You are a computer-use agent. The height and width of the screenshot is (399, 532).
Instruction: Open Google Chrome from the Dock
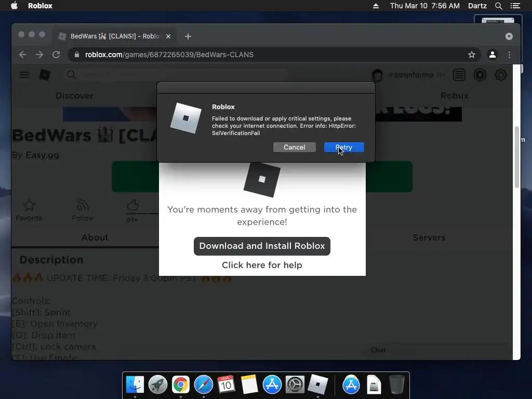(180, 385)
